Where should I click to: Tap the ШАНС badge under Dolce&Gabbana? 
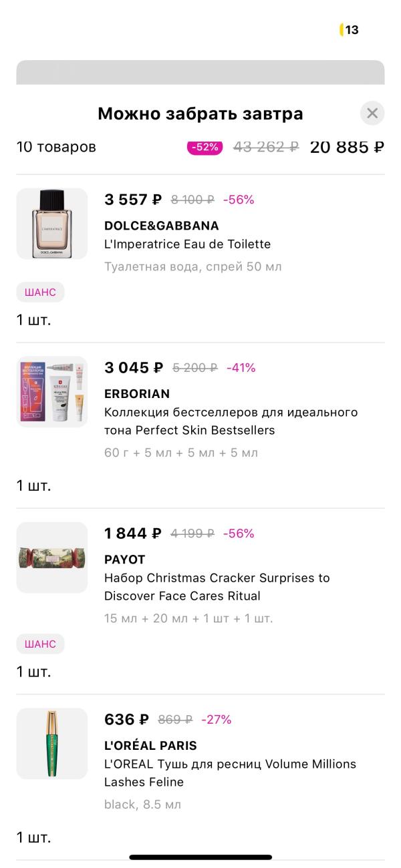pos(40,292)
